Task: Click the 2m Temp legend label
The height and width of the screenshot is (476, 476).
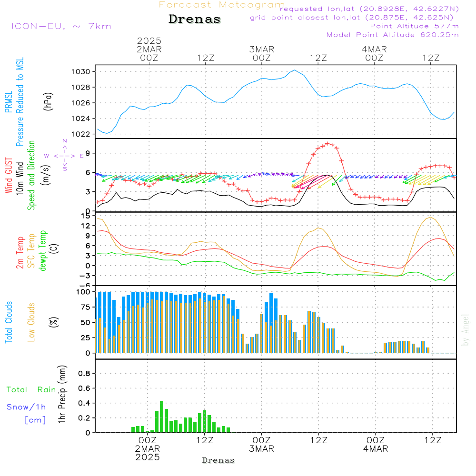Action: coord(20,253)
